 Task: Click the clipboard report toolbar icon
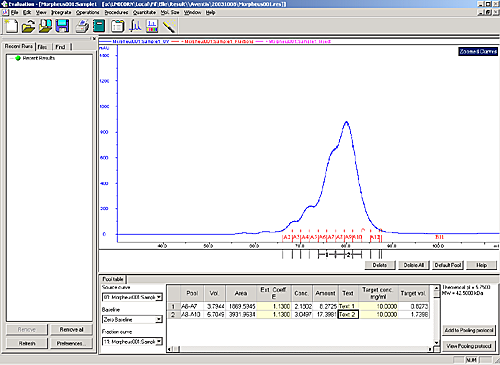click(117, 26)
